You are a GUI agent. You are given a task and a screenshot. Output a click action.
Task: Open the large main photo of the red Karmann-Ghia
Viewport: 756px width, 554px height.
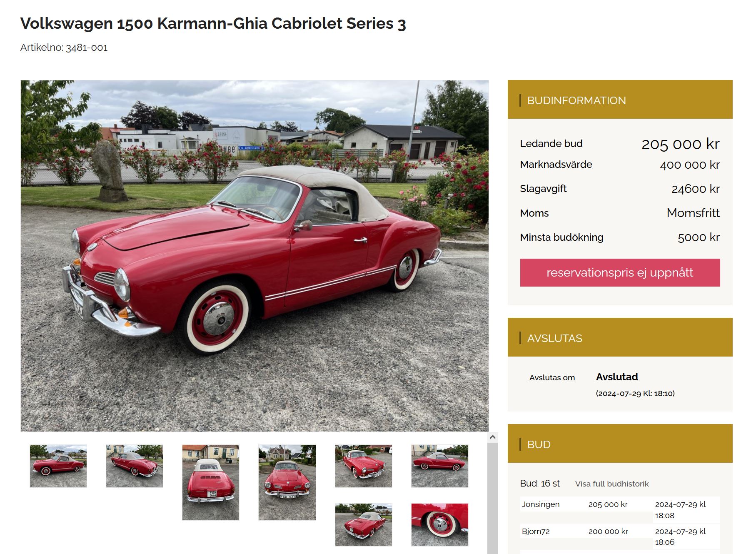(x=254, y=255)
